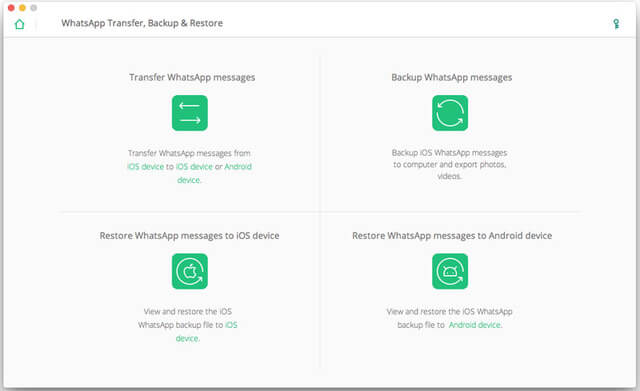Click 'iOS device' link following the word 'to' in Transfer
640x391 pixels.
coord(194,167)
